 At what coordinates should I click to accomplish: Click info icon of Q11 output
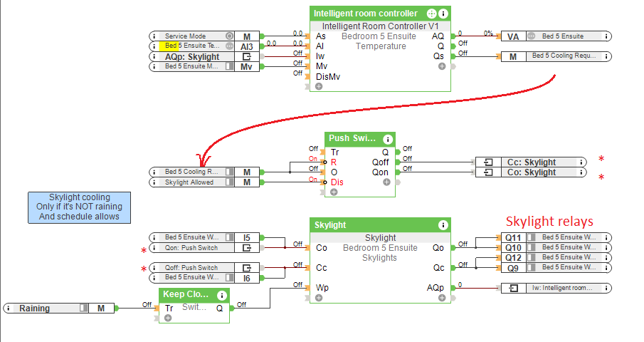(x=606, y=237)
